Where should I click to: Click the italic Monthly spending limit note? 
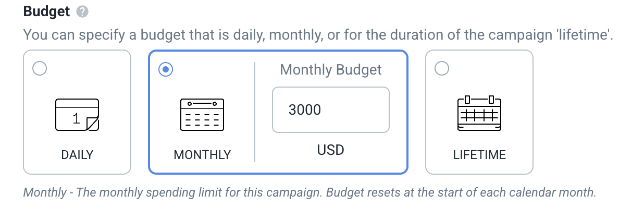pos(309,192)
